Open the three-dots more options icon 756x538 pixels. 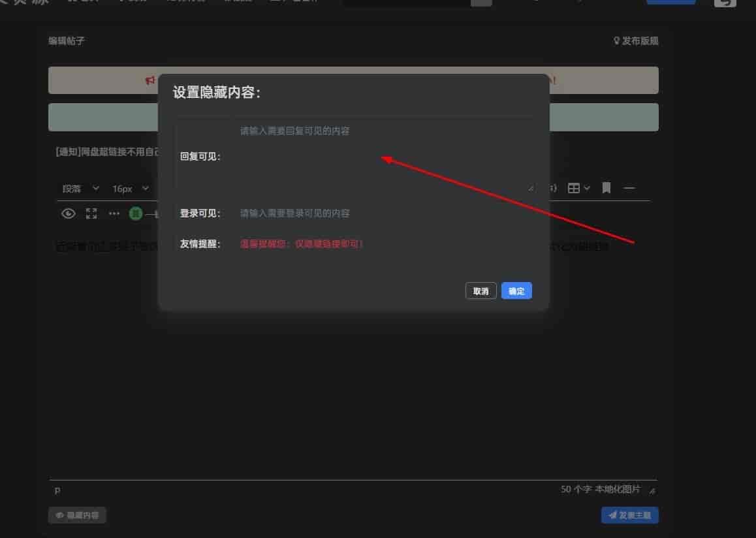tap(114, 214)
